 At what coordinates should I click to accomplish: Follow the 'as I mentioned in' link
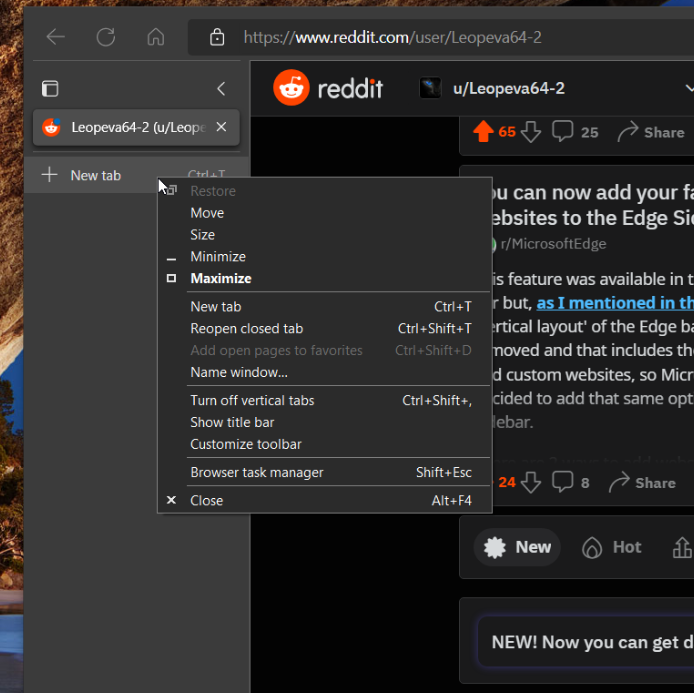click(615, 303)
